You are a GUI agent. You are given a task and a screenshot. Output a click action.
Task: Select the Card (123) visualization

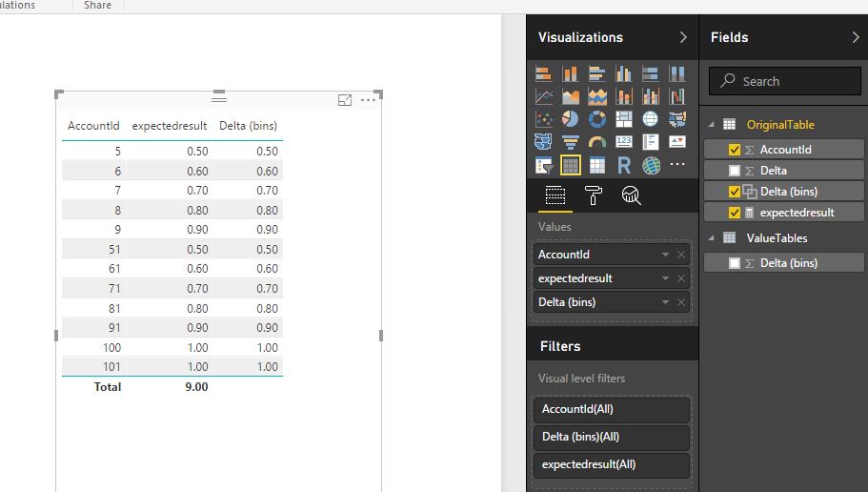(x=624, y=142)
